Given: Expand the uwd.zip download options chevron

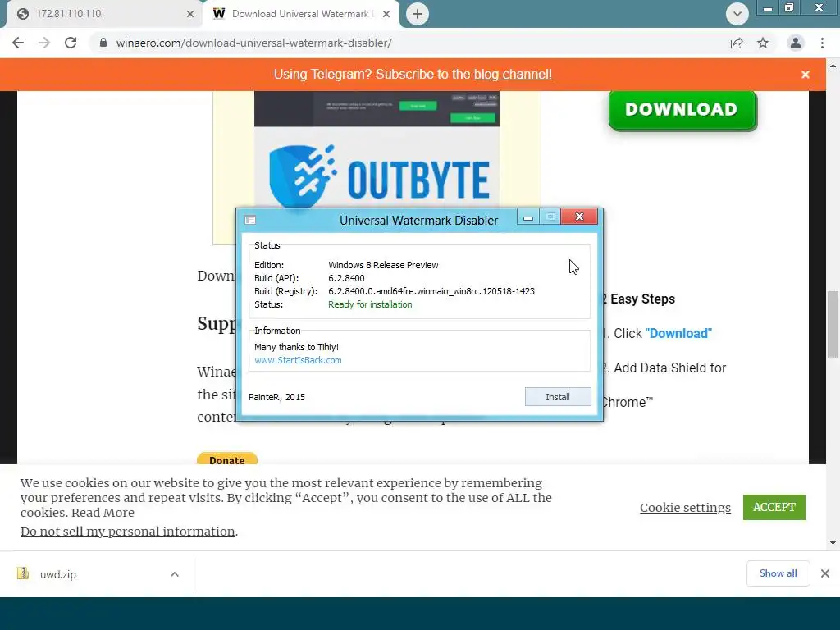Looking at the screenshot, I should pos(175,574).
